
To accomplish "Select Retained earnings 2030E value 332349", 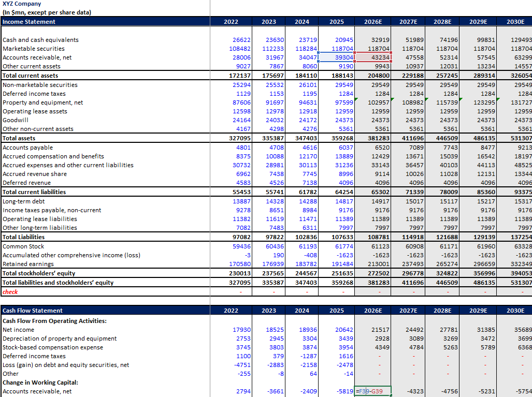I will 515,263.
